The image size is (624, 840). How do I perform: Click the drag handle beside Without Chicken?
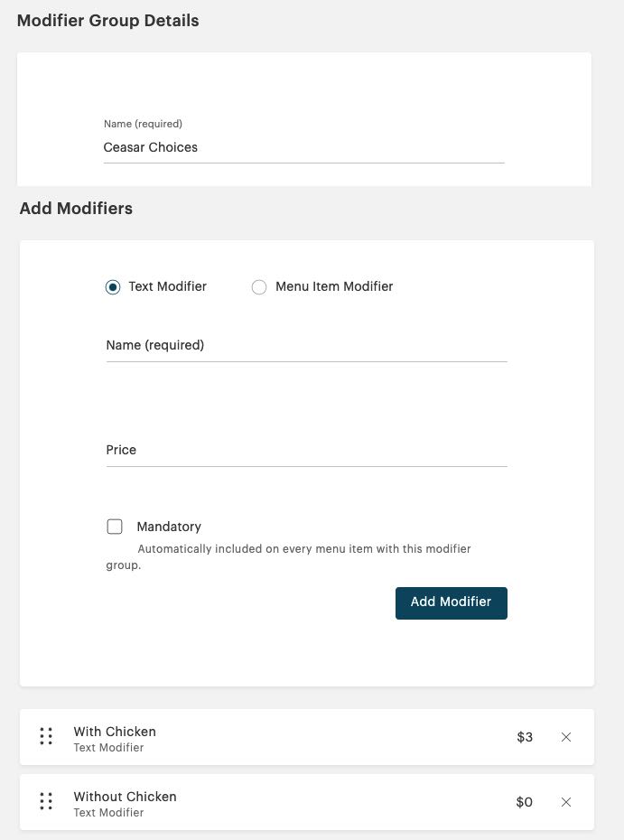pos(46,801)
